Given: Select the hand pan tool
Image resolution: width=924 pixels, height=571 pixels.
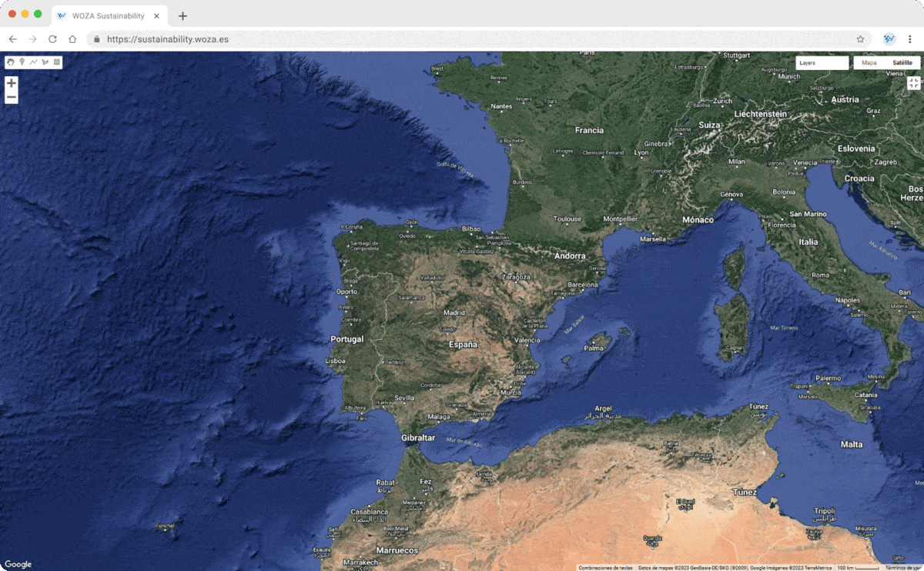Looking at the screenshot, I should coord(11,62).
